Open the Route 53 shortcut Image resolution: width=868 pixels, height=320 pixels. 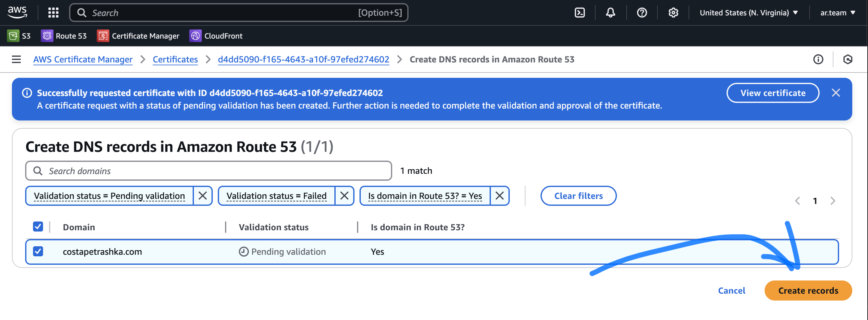pos(64,36)
